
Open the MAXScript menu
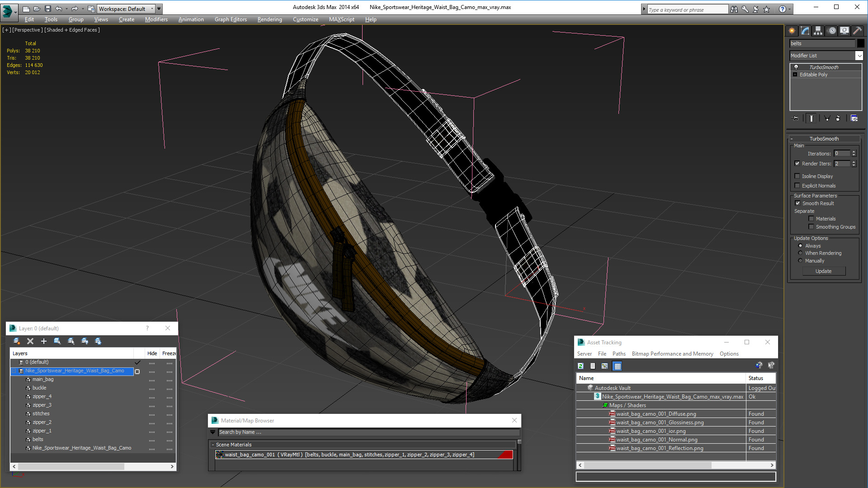(x=342, y=19)
